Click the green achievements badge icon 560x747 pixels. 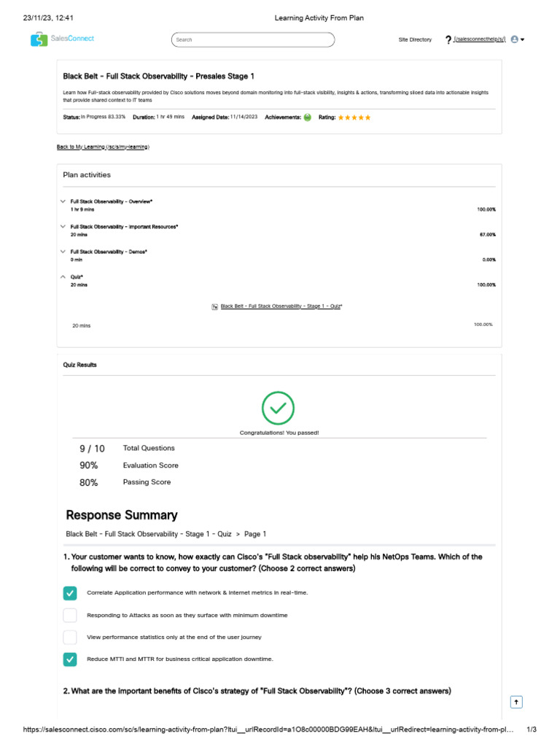[x=308, y=117]
